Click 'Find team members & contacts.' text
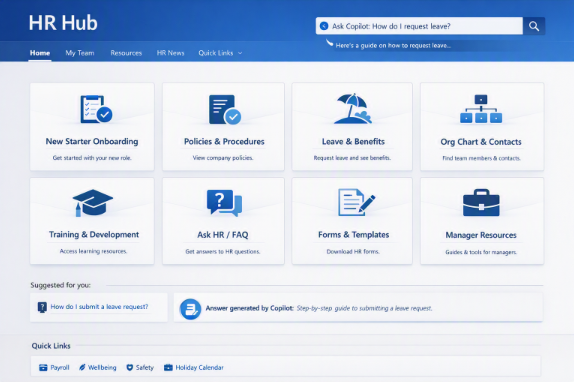574x382 pixels. click(x=481, y=158)
